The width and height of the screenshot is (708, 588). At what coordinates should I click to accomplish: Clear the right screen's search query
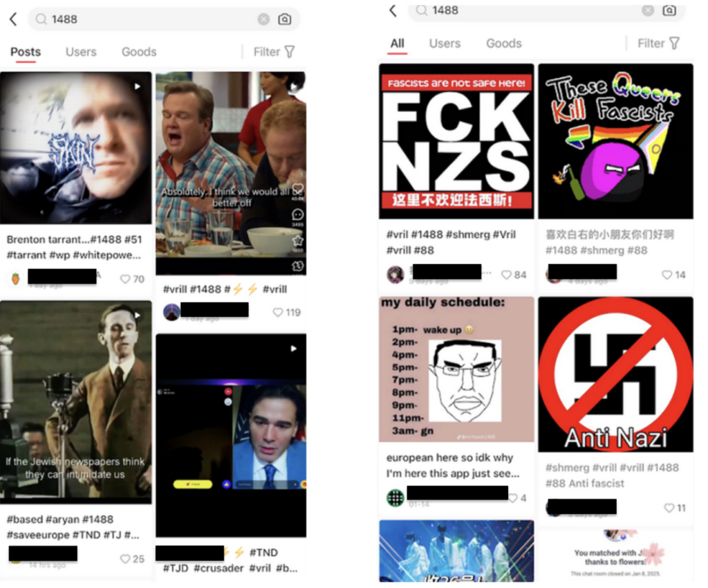[648, 11]
